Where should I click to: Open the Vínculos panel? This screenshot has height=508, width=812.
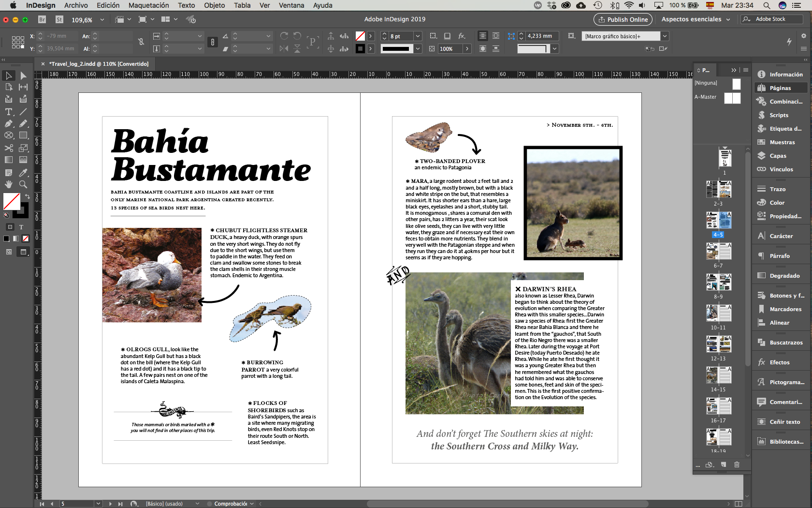[781, 169]
